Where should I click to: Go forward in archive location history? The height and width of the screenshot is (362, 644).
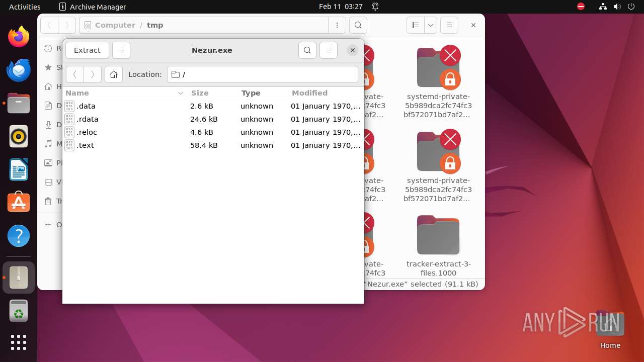(x=93, y=74)
